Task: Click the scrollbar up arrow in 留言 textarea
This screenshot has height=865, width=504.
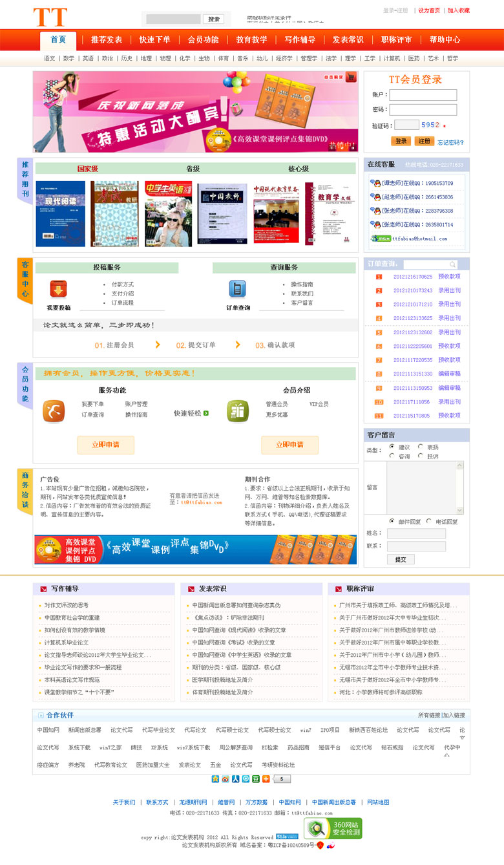Action: pos(459,465)
